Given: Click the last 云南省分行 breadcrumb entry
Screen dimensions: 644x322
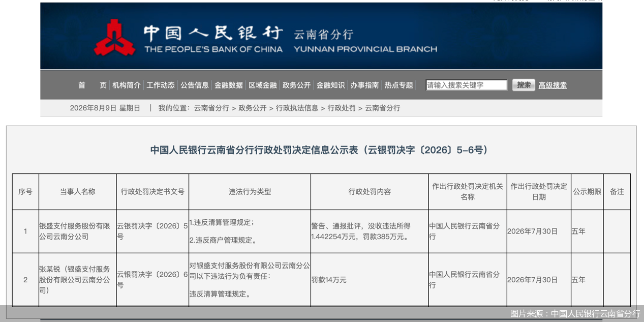Looking at the screenshot, I should tap(383, 108).
